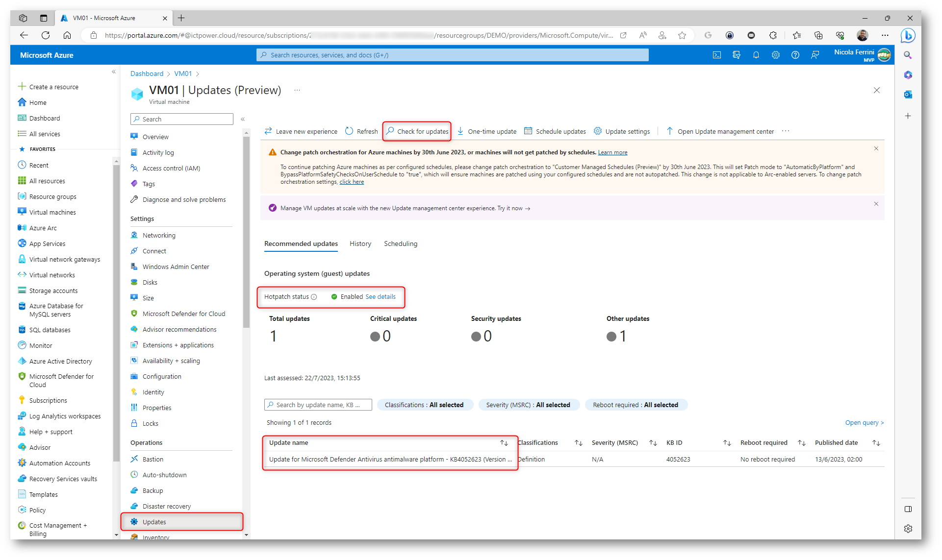This screenshot has width=942, height=560.
Task: Sort by the Severity (MSRC) column
Action: pyautogui.click(x=653, y=443)
